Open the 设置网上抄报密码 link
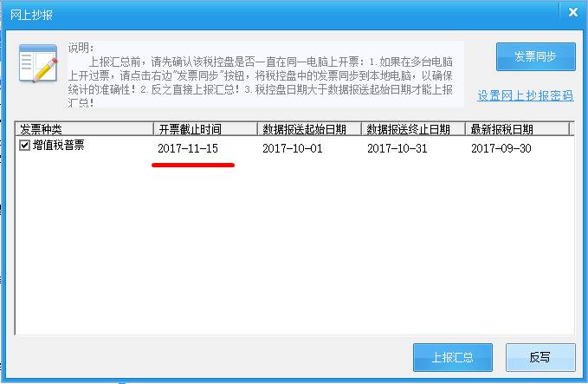The image size is (588, 384). point(526,95)
